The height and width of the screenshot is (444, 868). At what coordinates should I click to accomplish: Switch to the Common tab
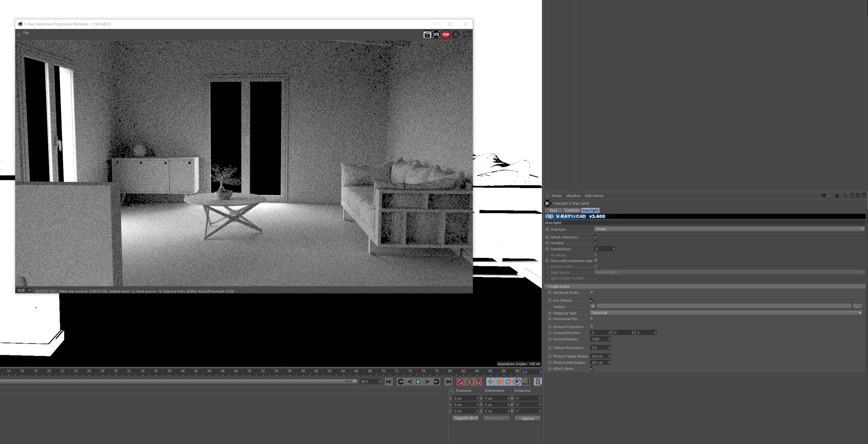[x=572, y=210]
